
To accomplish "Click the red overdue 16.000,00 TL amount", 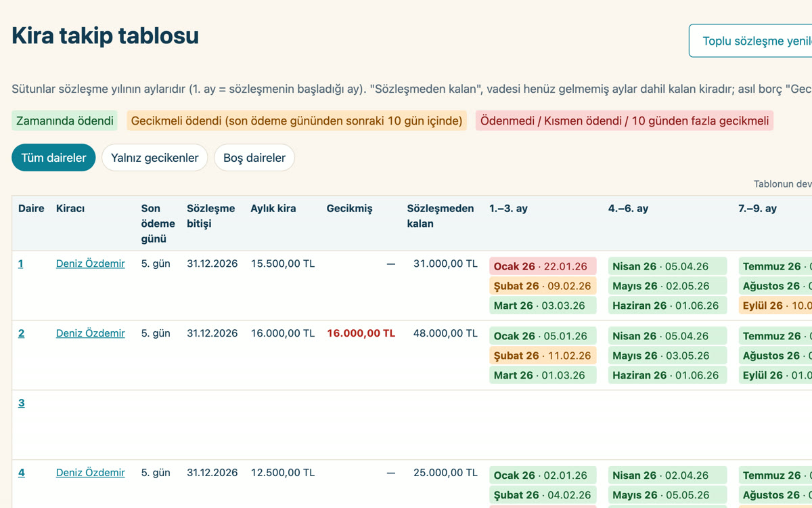I will pyautogui.click(x=361, y=333).
